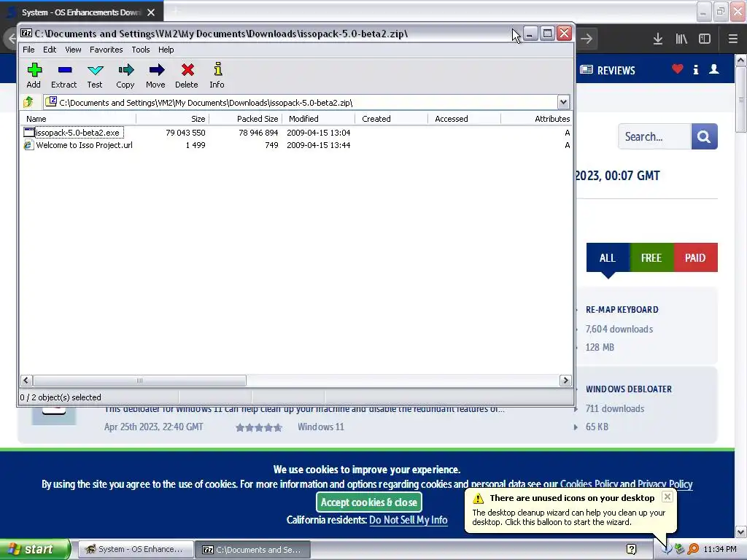Open the Tools menu
This screenshot has width=747, height=560.
[141, 50]
